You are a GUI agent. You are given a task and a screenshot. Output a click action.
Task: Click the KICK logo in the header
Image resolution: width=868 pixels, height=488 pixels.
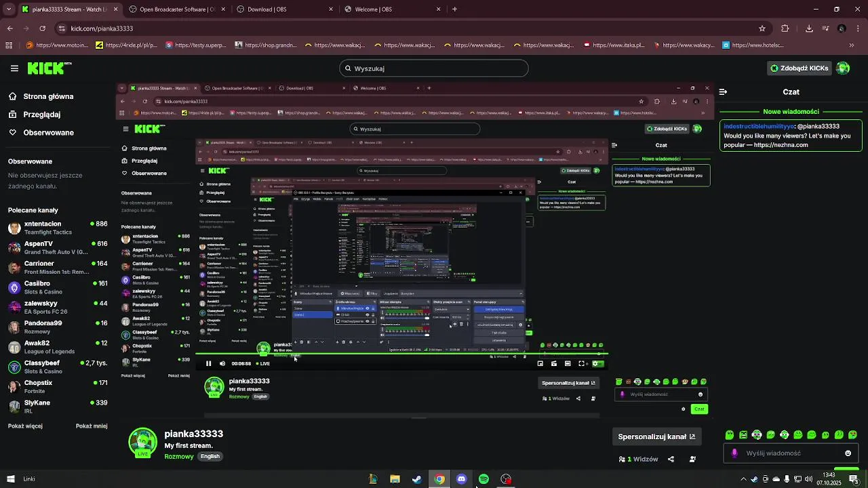(x=49, y=68)
